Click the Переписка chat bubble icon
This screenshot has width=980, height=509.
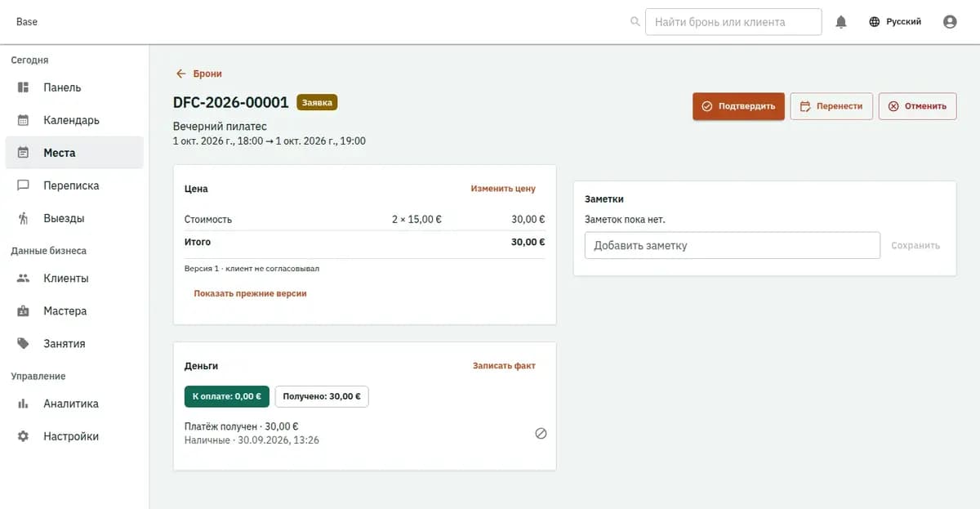point(24,185)
